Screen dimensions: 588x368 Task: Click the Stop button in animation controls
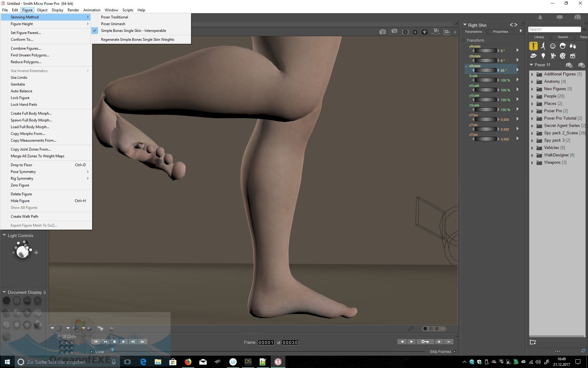(114, 342)
